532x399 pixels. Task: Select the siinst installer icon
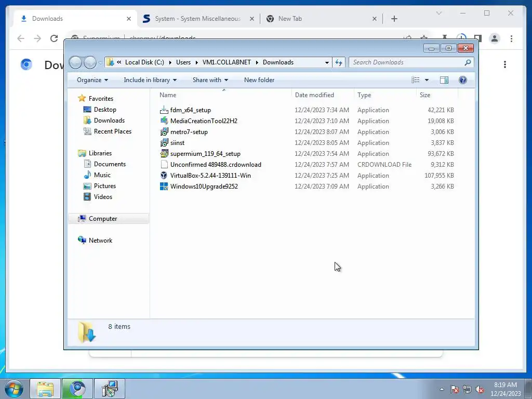coord(164,142)
